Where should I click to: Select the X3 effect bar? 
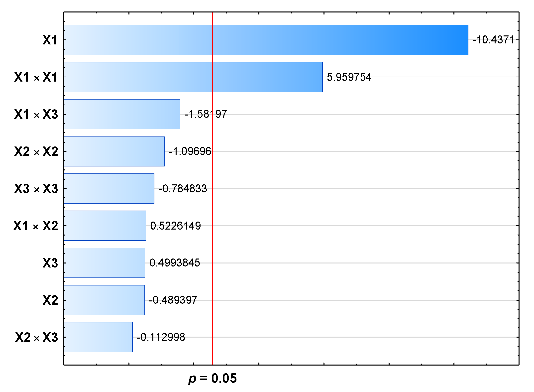[x=105, y=263]
